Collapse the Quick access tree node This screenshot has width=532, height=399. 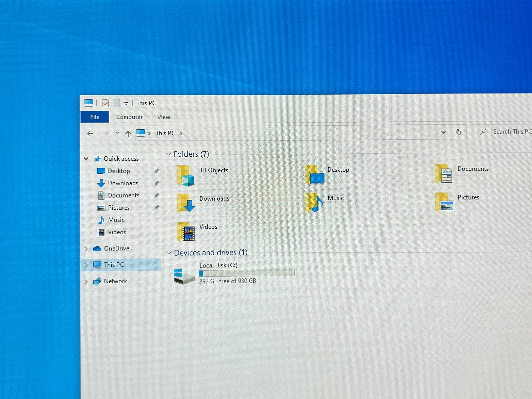[x=86, y=158]
